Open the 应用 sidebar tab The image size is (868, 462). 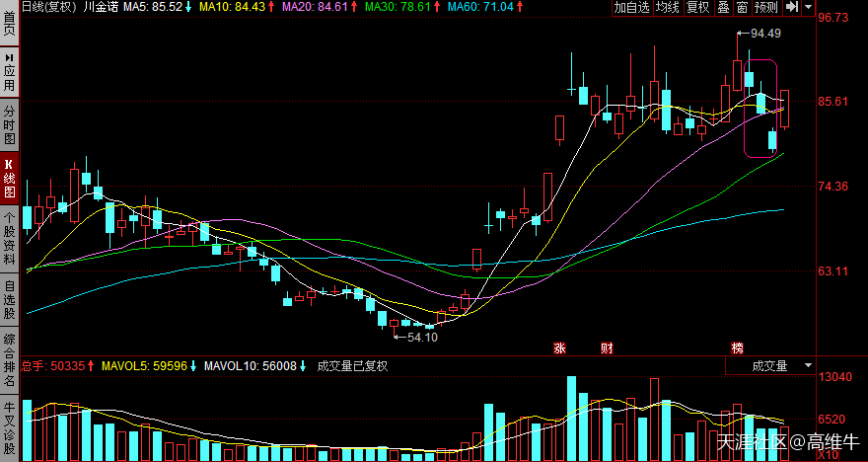coord(10,73)
